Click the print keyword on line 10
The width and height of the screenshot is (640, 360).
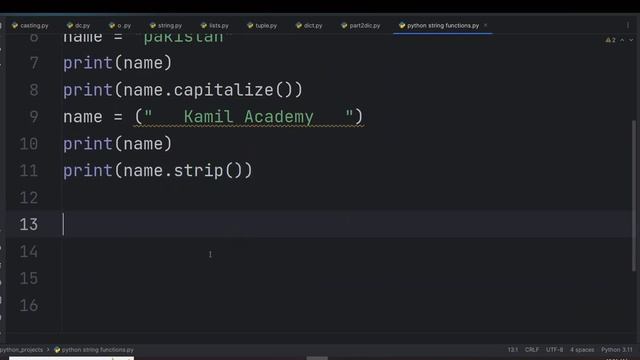88,144
